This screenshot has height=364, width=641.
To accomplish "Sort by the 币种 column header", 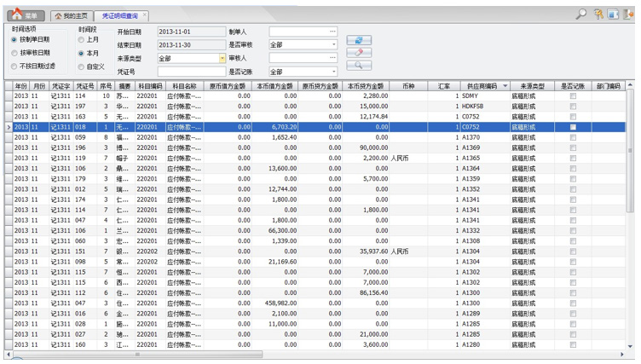I will click(408, 86).
